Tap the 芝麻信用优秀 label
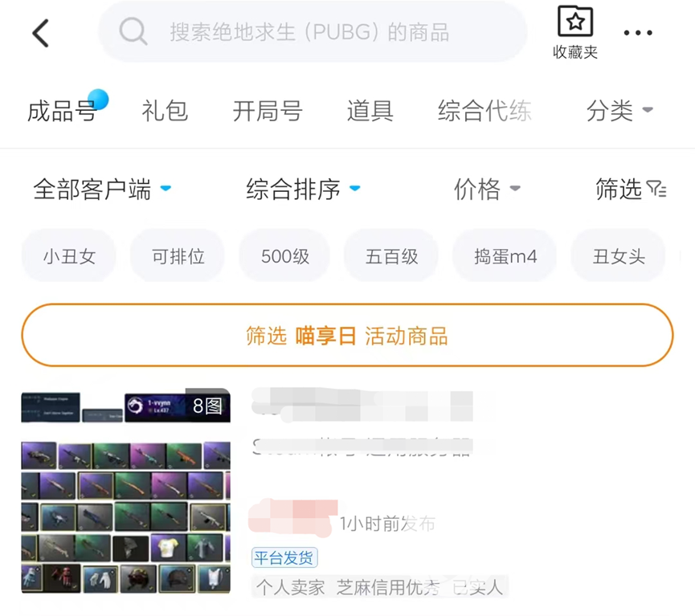 click(388, 588)
